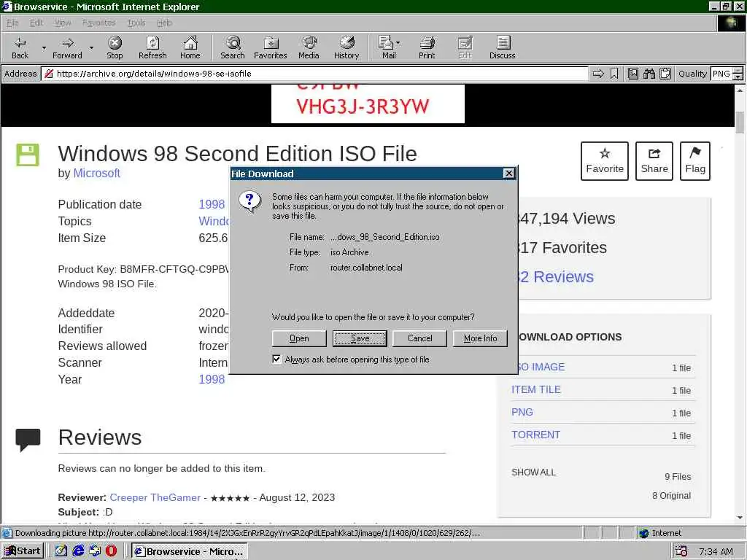Launch Opera from quick launch
The height and width of the screenshot is (560, 747).
(111, 551)
